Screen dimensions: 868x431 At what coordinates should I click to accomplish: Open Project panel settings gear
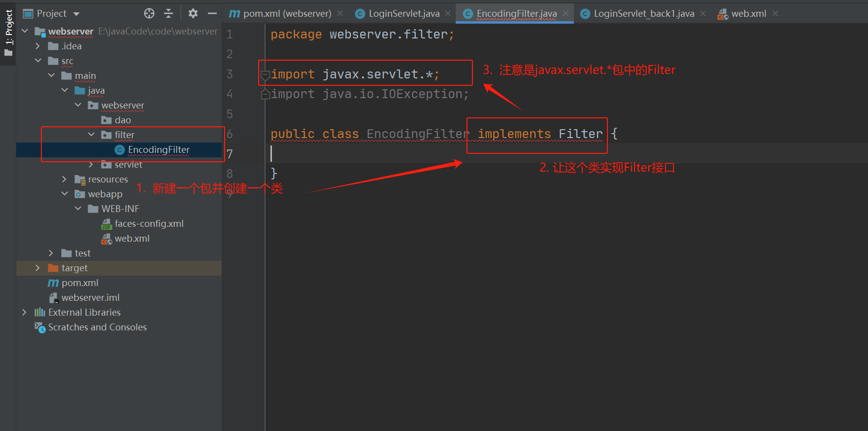pos(193,13)
